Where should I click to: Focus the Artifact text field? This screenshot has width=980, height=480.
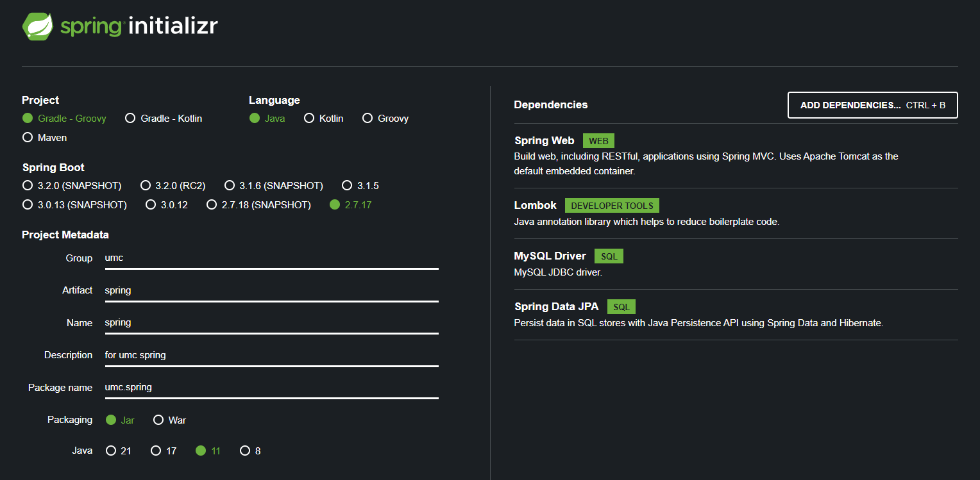[x=271, y=290]
